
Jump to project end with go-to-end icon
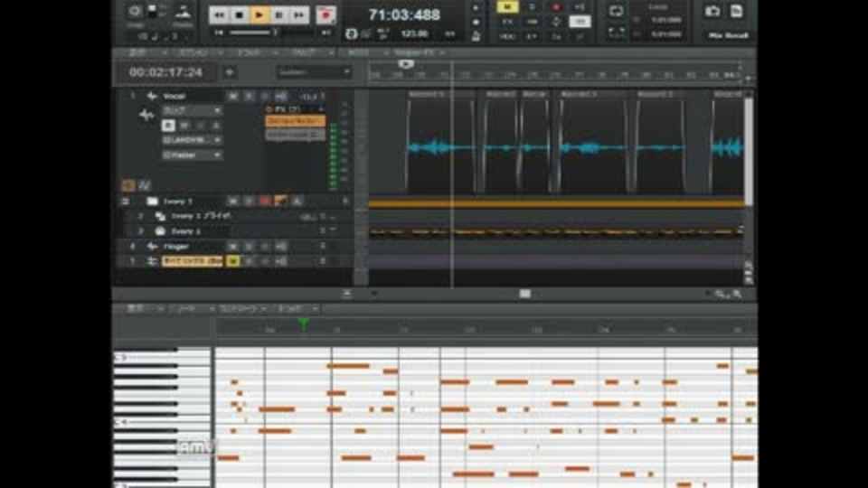pyautogui.click(x=326, y=33)
